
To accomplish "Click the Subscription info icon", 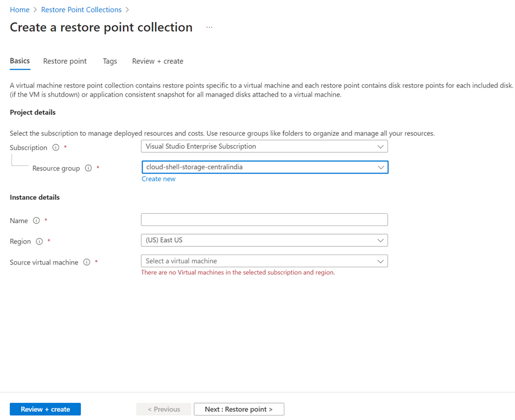I will 56,147.
